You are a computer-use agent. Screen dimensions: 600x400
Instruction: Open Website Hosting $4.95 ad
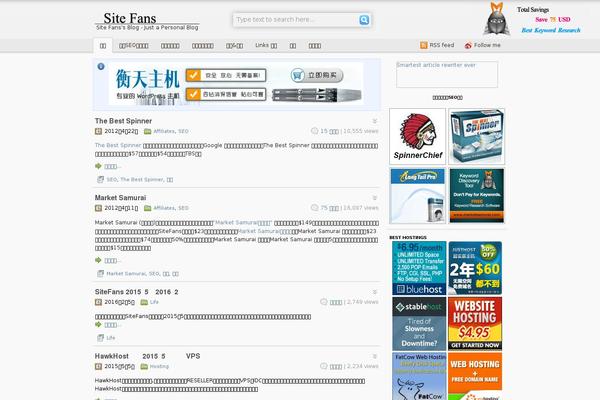pyautogui.click(x=475, y=324)
